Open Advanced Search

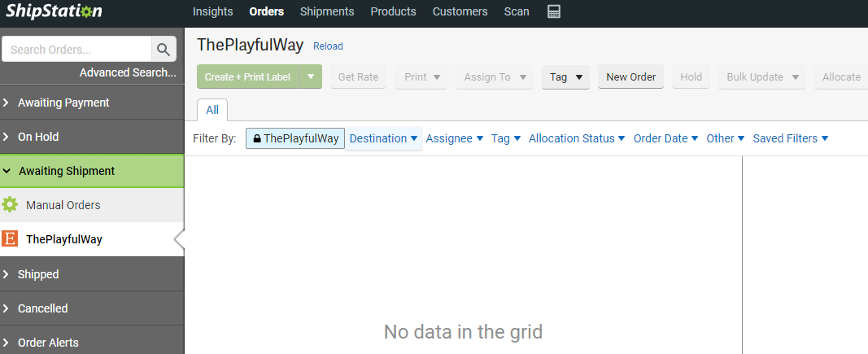coord(128,72)
